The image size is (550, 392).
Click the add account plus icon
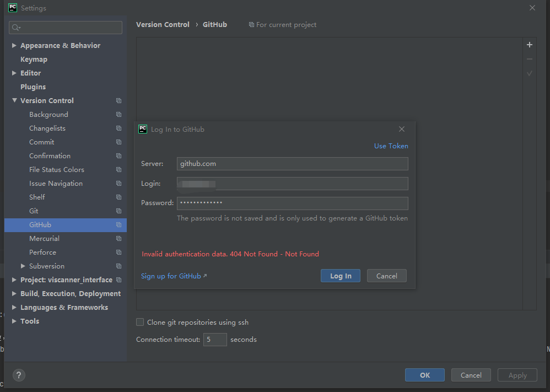(x=529, y=45)
